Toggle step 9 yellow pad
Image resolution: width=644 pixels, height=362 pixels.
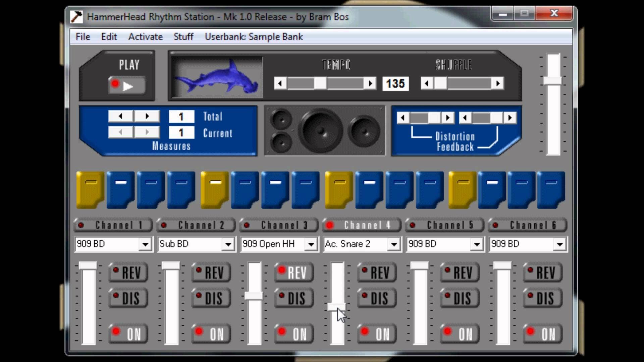(x=339, y=190)
